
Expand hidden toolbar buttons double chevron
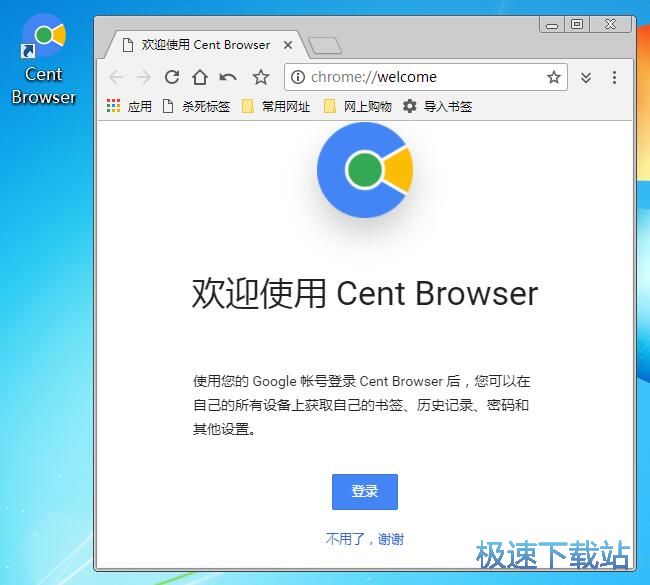(586, 78)
